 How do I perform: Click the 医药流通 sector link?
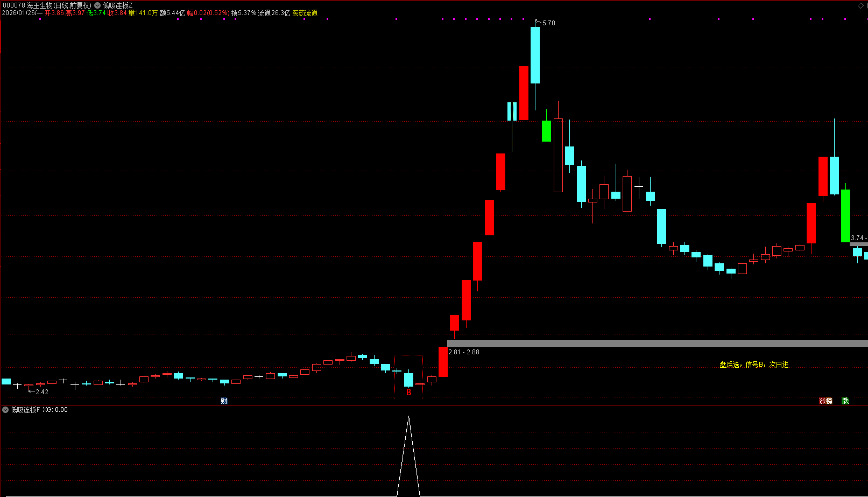tap(305, 13)
